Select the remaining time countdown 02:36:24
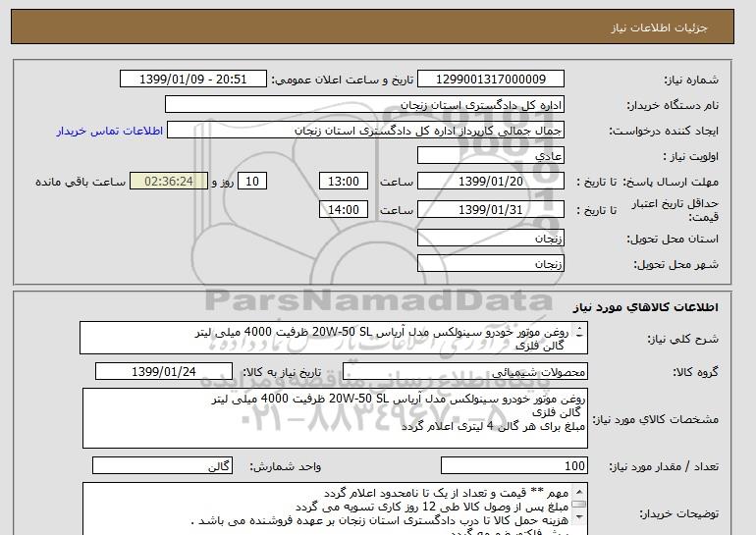 (169, 182)
